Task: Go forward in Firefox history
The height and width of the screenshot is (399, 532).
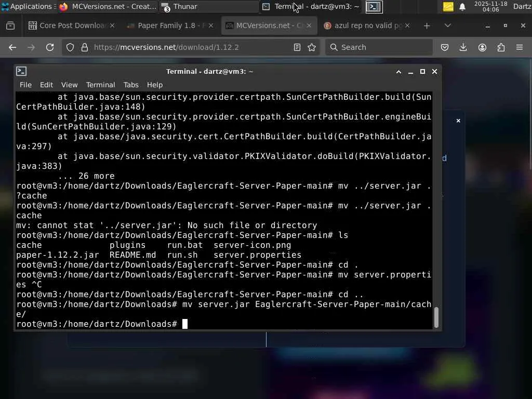Action: (31, 47)
